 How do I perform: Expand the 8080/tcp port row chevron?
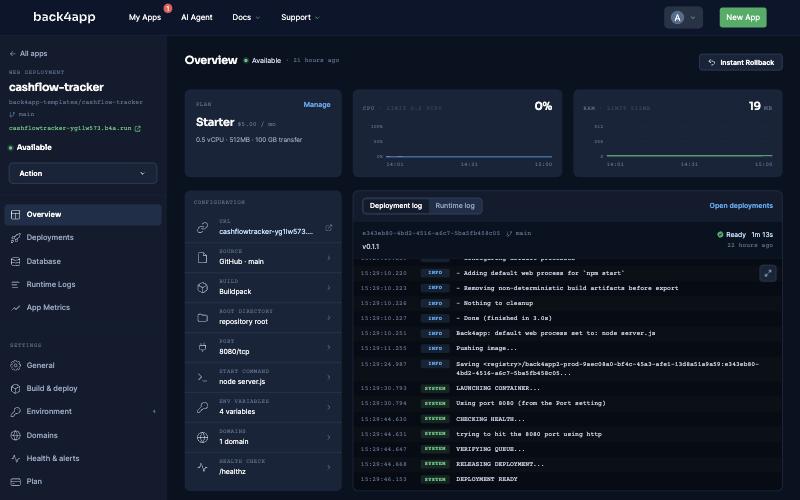(x=329, y=347)
